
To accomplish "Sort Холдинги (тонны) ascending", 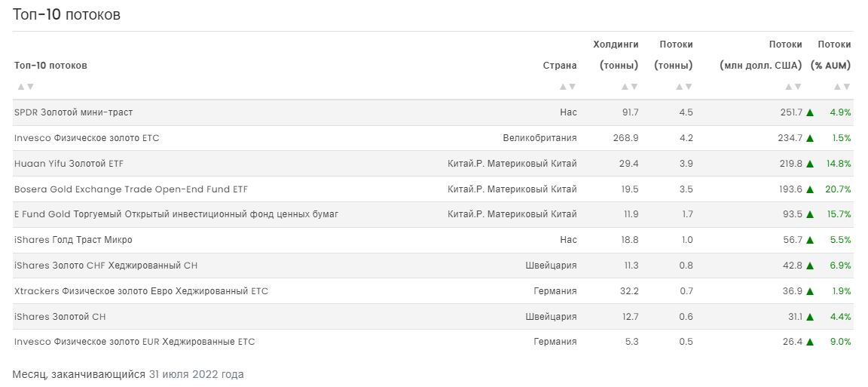I will click(625, 87).
